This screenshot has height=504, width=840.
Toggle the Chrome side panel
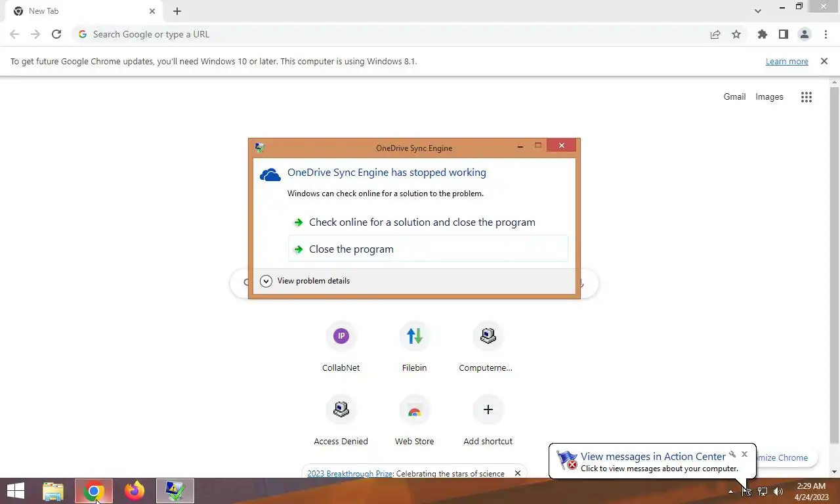783,34
